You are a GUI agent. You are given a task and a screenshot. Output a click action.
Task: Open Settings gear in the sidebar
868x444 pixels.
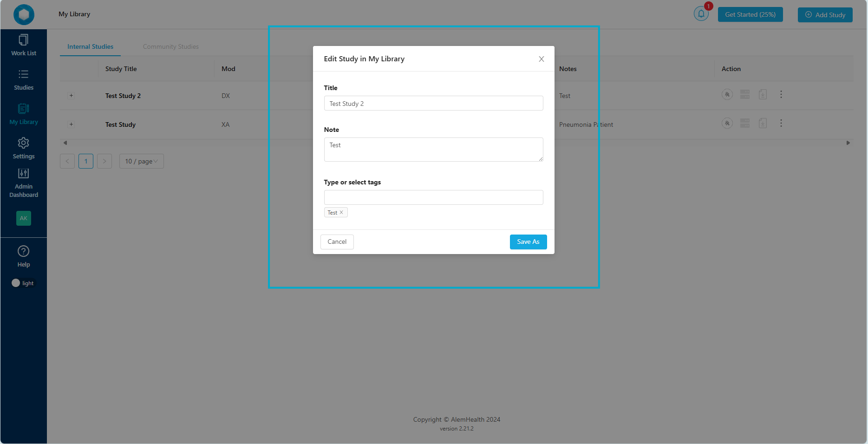24,149
